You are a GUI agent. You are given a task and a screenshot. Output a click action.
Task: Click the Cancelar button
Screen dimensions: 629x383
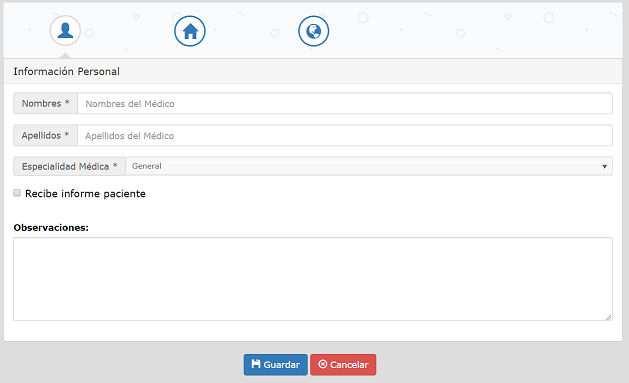coord(343,365)
